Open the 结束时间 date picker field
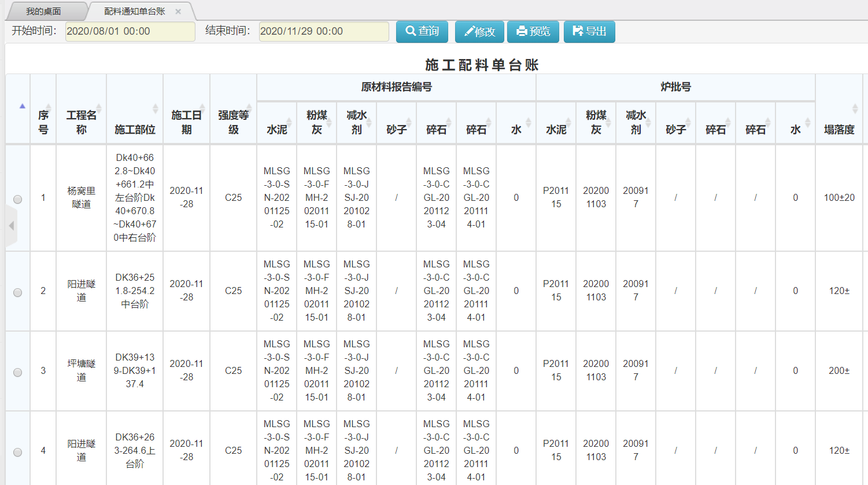Image resolution: width=868 pixels, height=485 pixels. pos(324,31)
